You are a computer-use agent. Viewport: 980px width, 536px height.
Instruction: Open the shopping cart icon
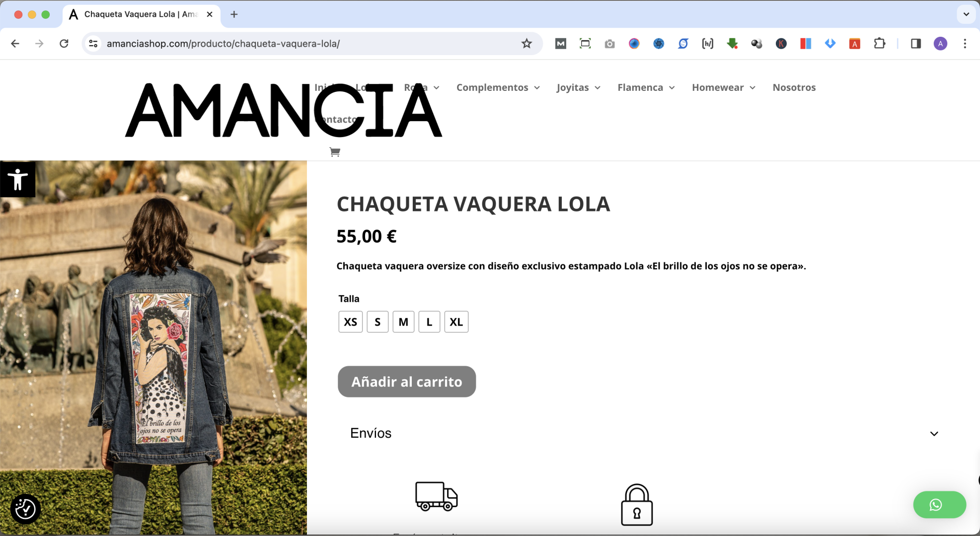(x=335, y=152)
